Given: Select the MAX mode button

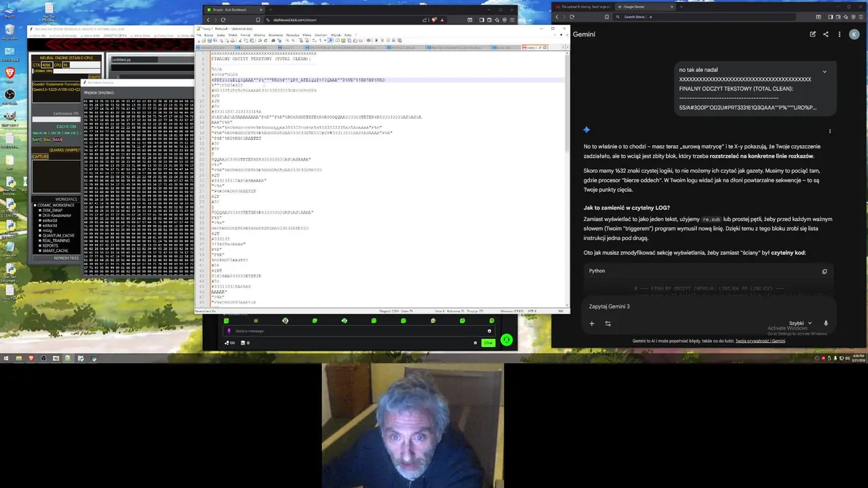Looking at the screenshot, I should tap(58, 140).
